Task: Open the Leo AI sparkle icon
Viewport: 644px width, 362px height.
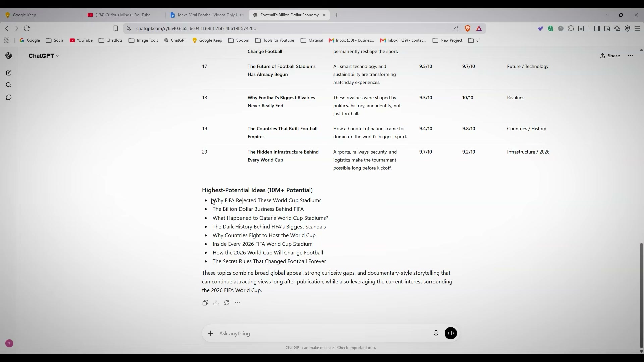Action: (617, 28)
